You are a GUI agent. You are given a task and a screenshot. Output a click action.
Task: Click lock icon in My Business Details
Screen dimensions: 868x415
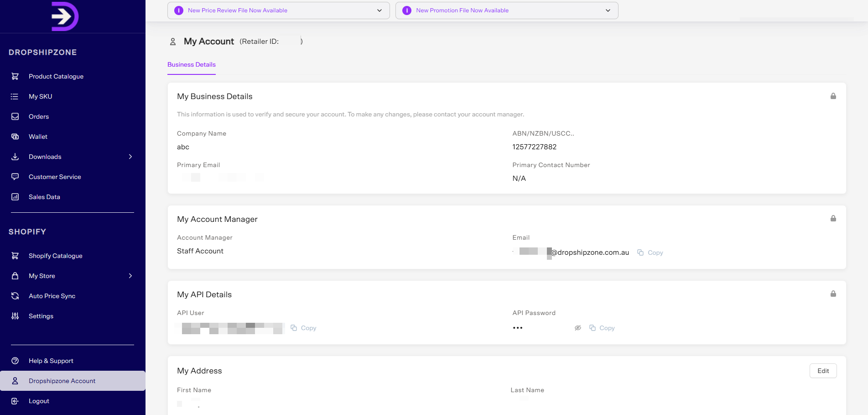click(x=833, y=96)
